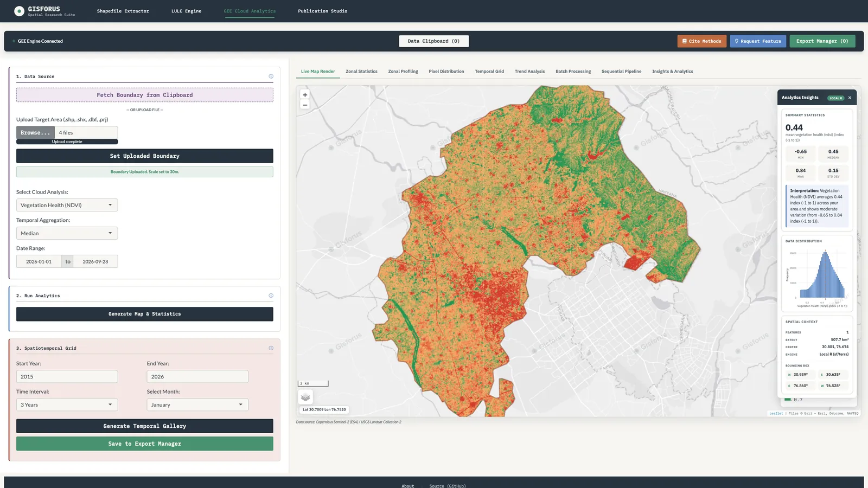This screenshot has height=488, width=868.
Task: Click the End Year input field
Action: coord(197,376)
